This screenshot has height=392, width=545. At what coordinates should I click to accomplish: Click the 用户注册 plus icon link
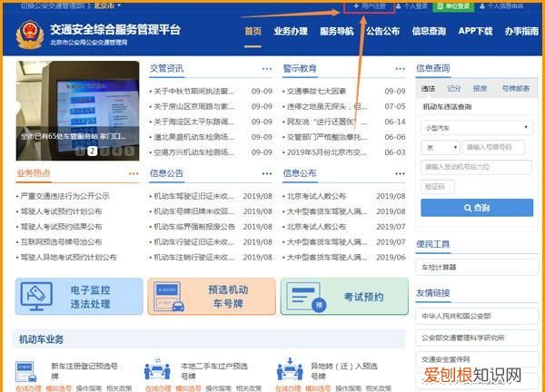369,6
